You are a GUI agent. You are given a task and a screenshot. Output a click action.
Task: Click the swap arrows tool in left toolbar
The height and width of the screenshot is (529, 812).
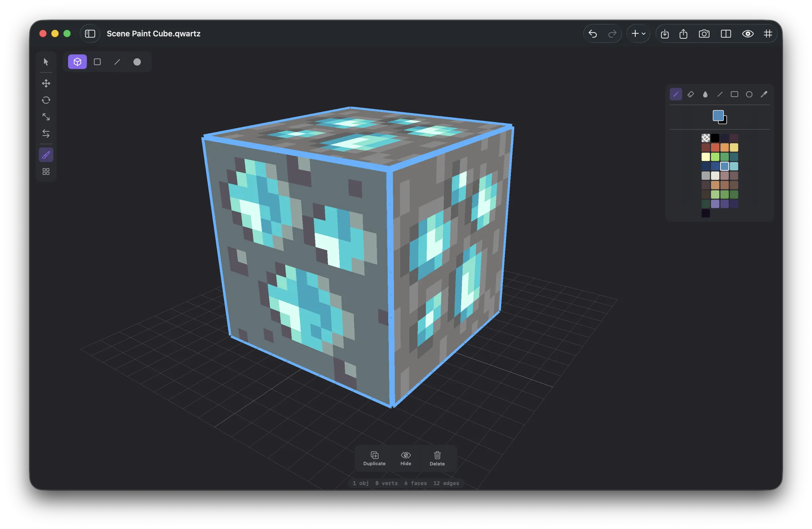click(x=46, y=134)
